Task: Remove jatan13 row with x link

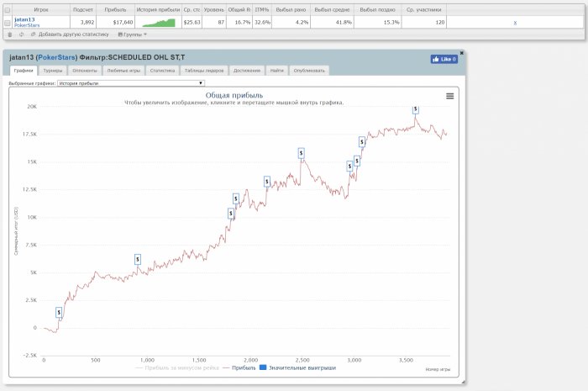Action: pyautogui.click(x=515, y=23)
